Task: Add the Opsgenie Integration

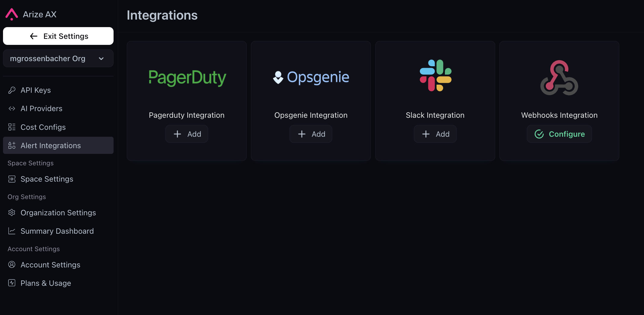Action: [311, 134]
